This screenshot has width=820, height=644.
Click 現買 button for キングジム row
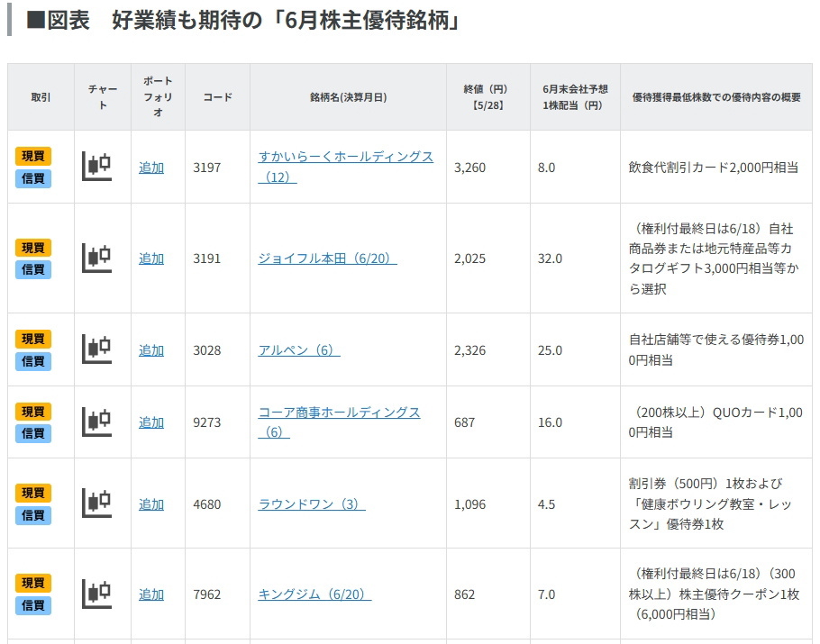33,583
